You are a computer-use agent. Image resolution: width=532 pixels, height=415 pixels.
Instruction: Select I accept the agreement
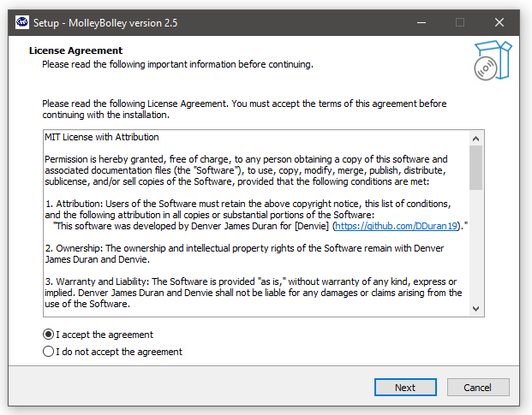pyautogui.click(x=98, y=335)
